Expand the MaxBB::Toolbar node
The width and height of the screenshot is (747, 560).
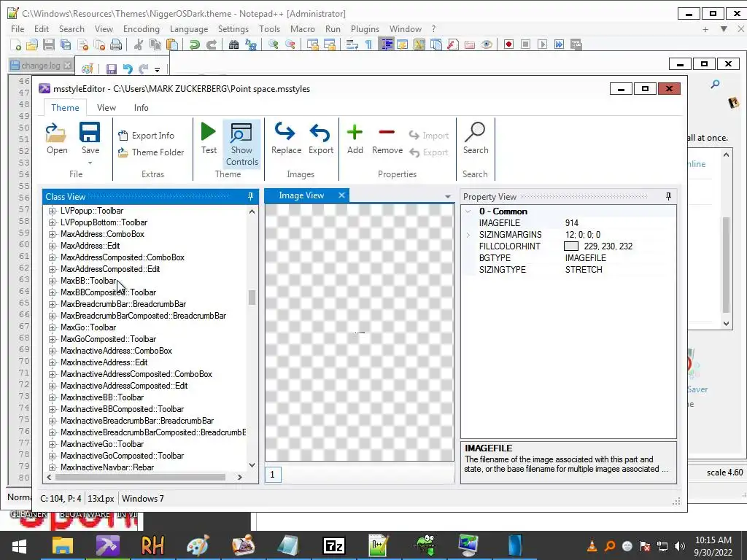pos(52,281)
